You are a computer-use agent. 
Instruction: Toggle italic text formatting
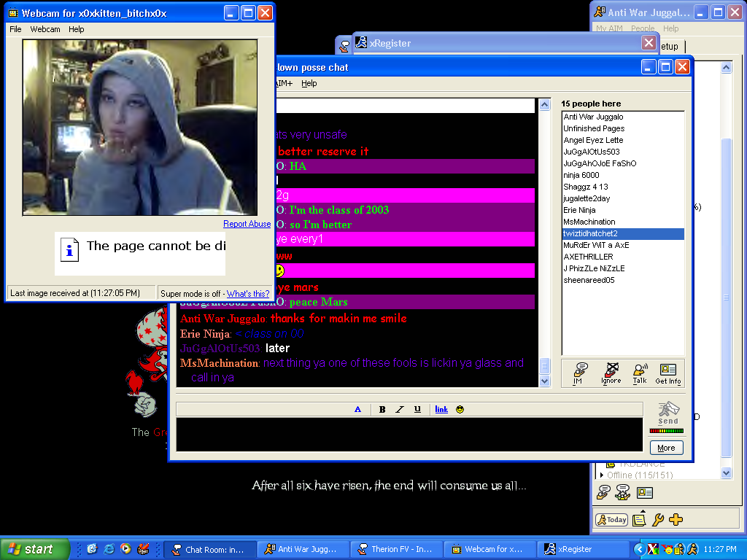tap(399, 409)
